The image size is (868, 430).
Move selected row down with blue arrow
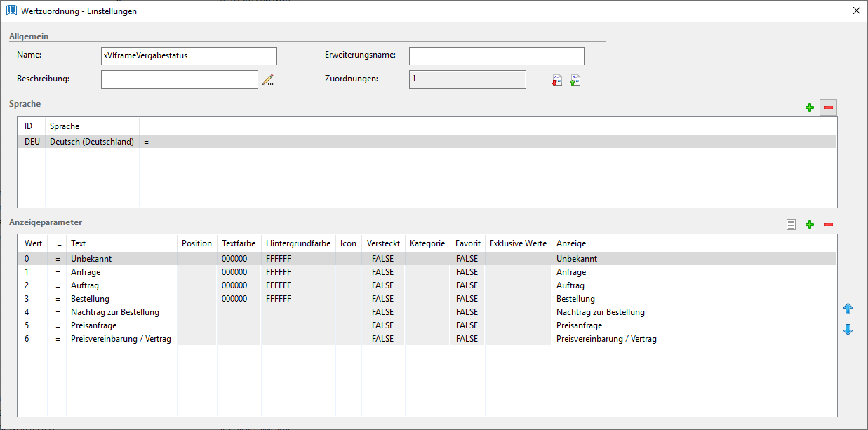pos(848,329)
